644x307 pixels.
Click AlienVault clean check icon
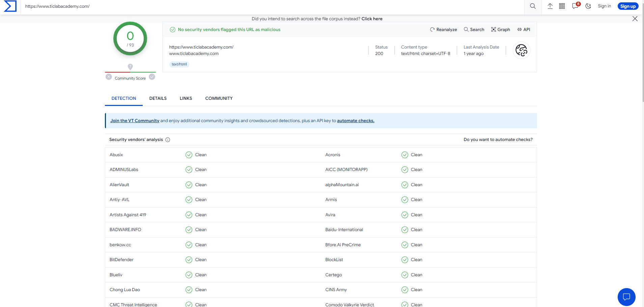pyautogui.click(x=189, y=185)
